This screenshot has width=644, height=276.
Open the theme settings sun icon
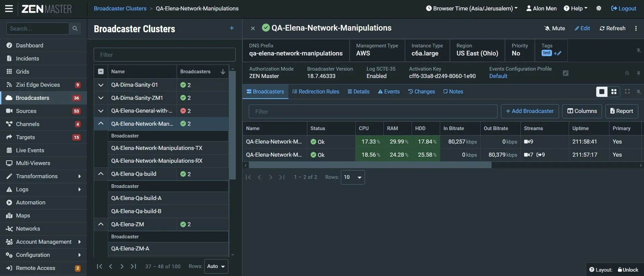tap(599, 8)
